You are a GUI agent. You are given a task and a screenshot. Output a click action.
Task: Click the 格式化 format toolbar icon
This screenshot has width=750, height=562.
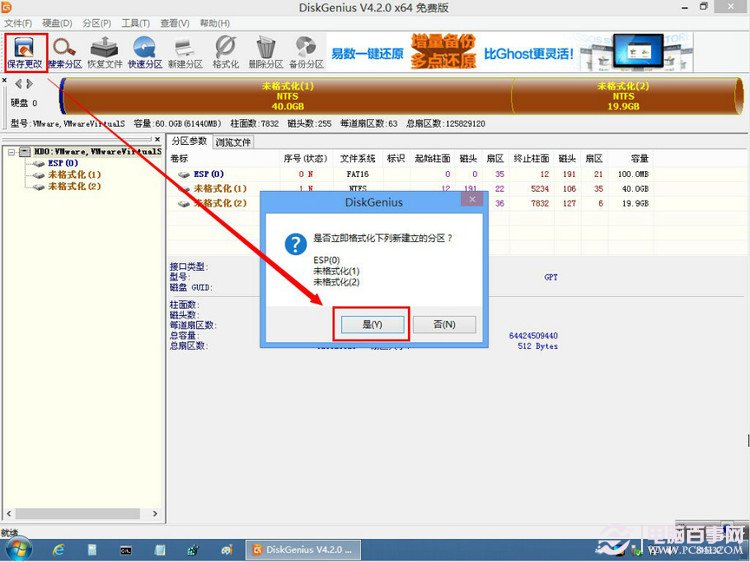[x=225, y=53]
